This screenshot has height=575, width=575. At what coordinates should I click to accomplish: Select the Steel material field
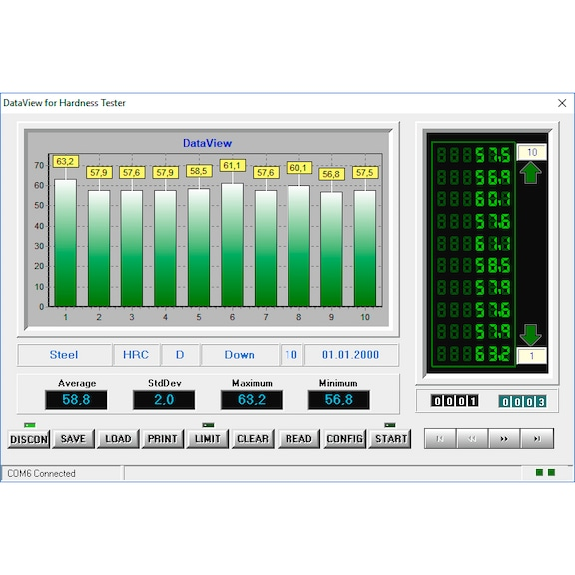64,355
